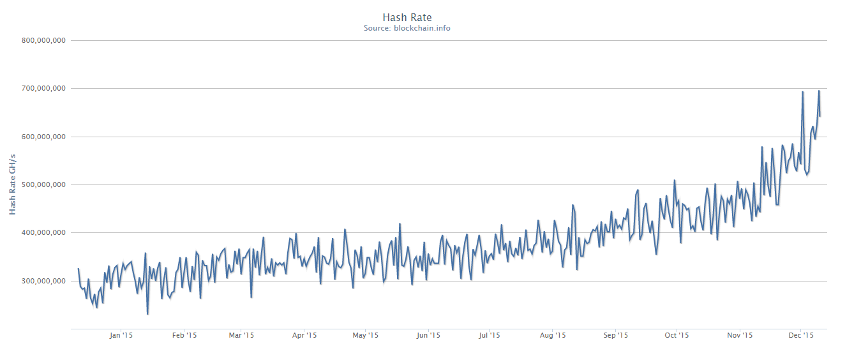Select the 700,000,000 y-axis label
868x353 pixels.
[x=43, y=89]
